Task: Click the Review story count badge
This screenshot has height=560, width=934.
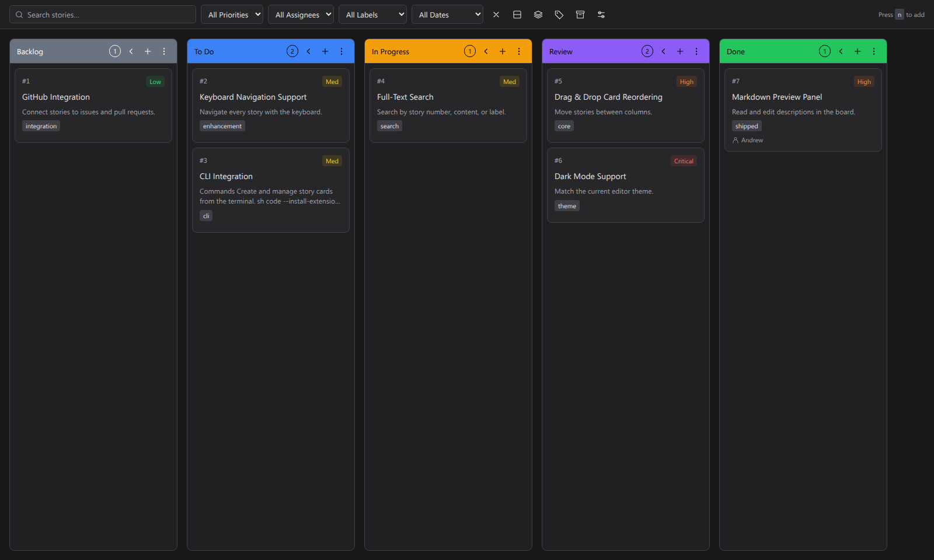Action: pos(647,51)
